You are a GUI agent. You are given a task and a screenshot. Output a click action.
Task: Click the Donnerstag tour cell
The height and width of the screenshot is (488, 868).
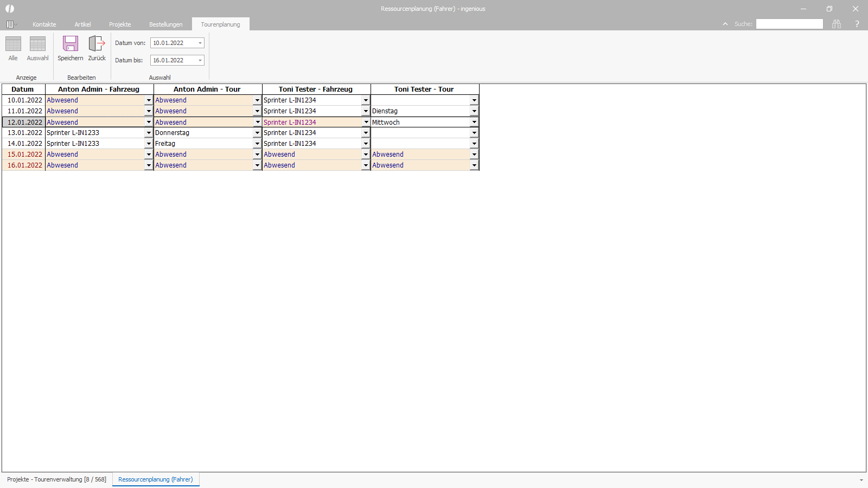(203, 133)
